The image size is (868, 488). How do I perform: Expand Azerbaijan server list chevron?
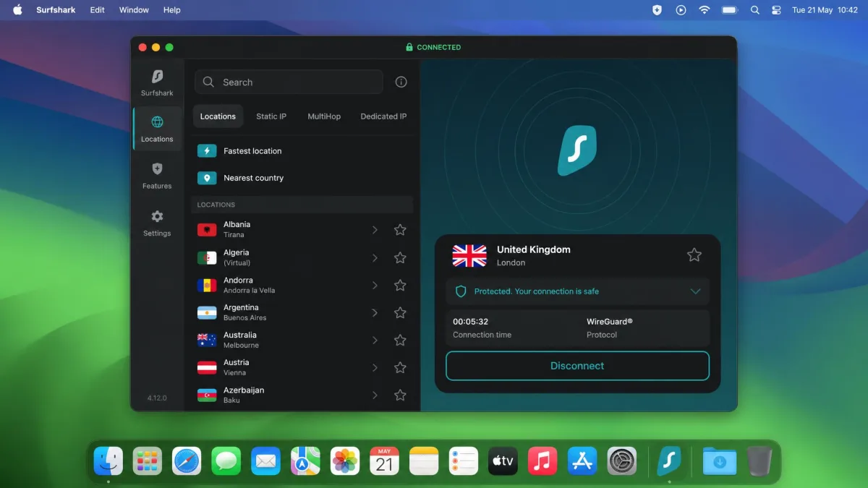[x=375, y=395]
